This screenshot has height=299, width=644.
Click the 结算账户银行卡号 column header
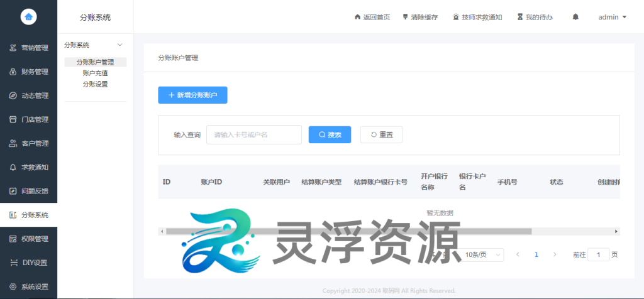(380, 182)
